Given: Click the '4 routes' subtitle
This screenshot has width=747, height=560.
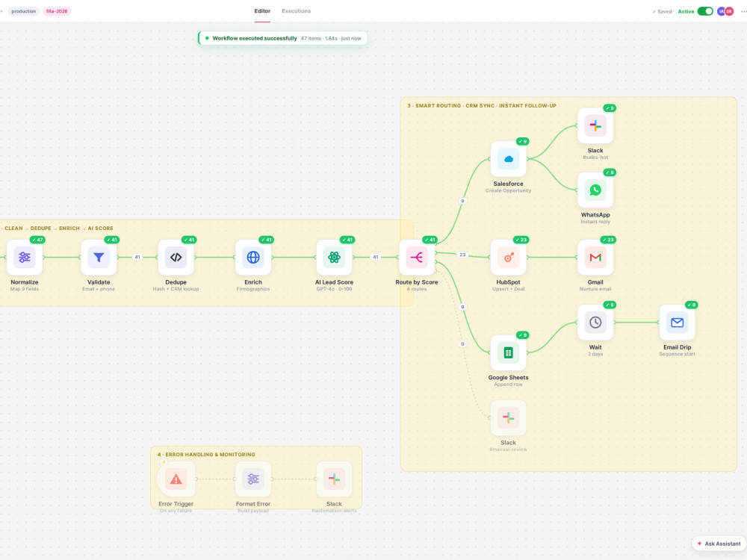Looking at the screenshot, I should point(416,289).
